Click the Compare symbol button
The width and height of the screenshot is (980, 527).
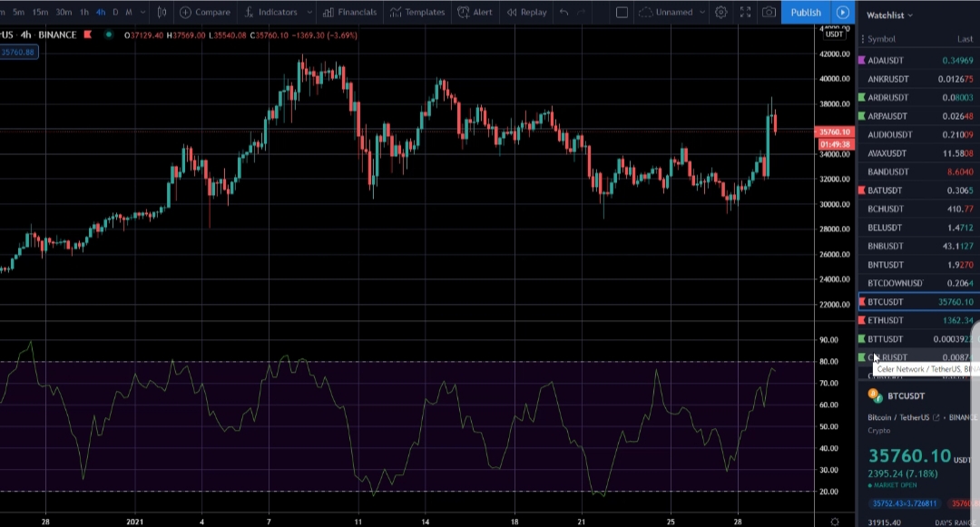205,12
